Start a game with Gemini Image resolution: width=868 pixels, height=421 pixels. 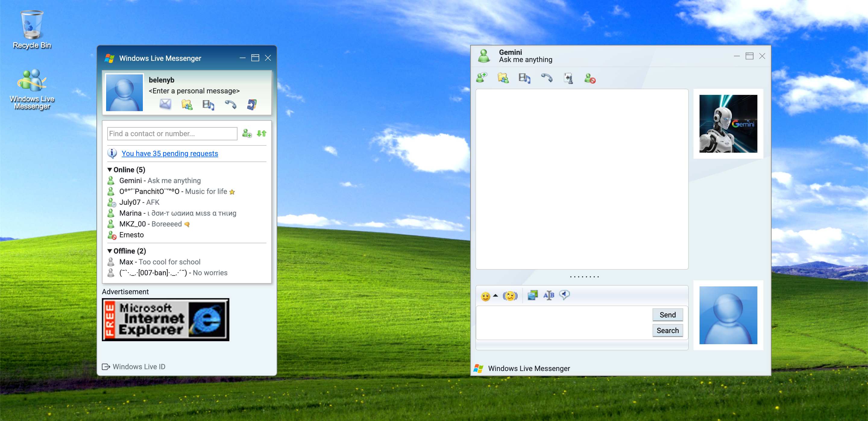coord(569,78)
